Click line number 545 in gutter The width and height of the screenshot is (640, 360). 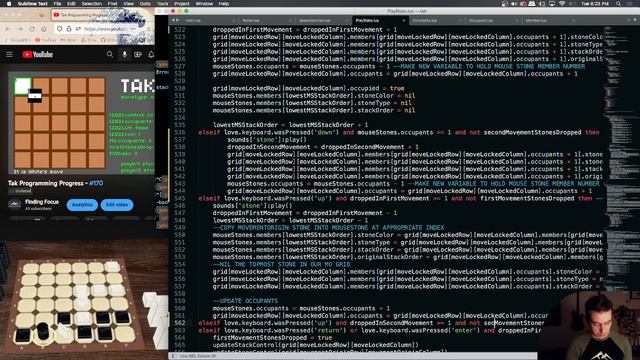[x=180, y=198]
